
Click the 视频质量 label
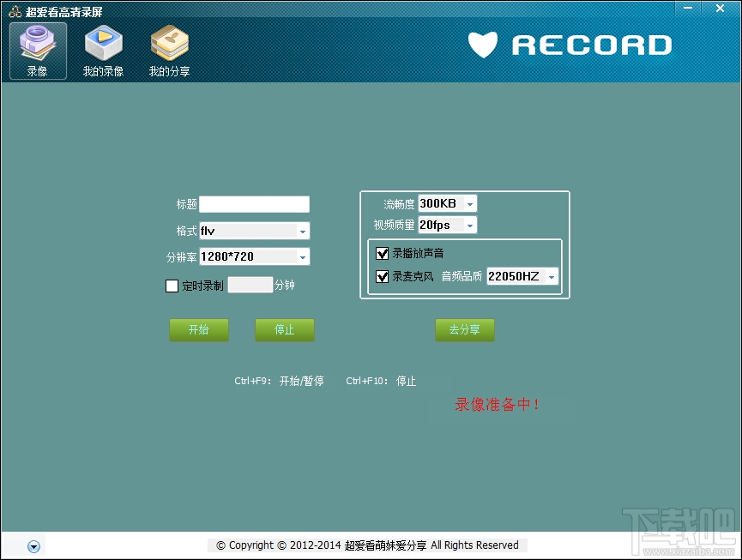[394, 225]
